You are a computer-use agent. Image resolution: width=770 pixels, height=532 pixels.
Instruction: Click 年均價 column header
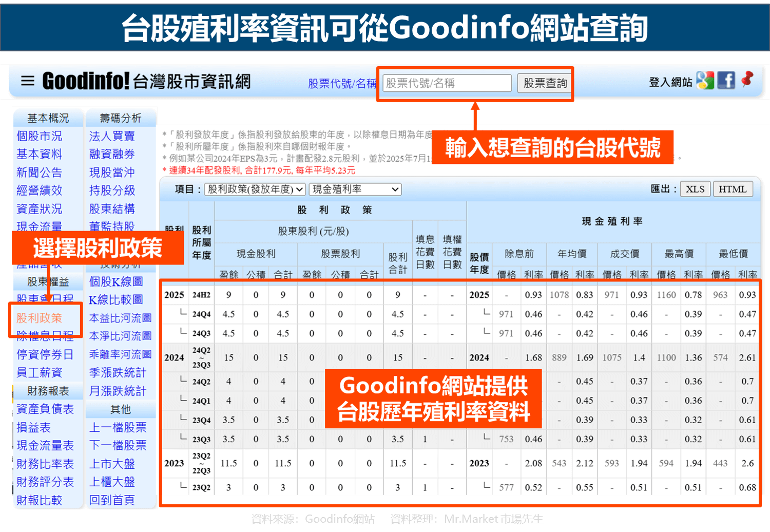pos(572,254)
